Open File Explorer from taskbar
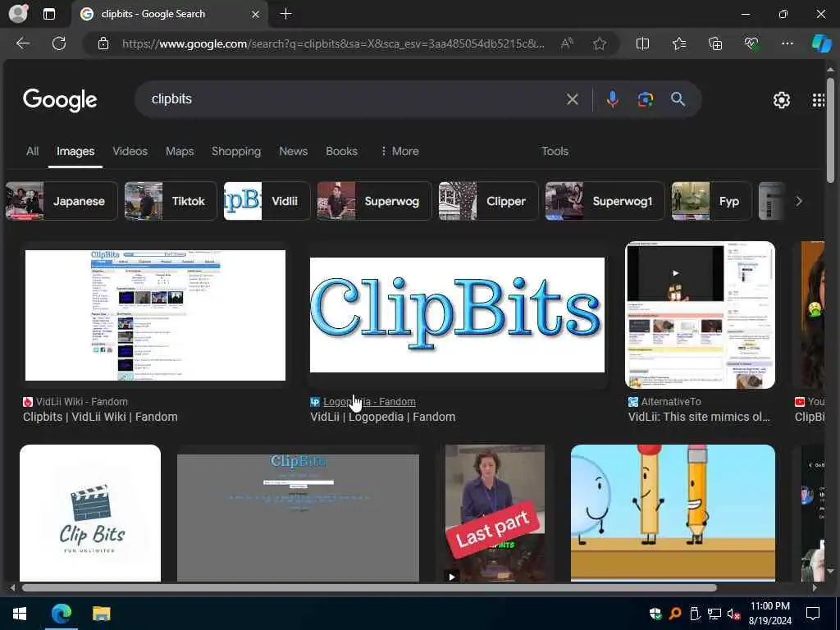The height and width of the screenshot is (630, 840). coord(101,614)
